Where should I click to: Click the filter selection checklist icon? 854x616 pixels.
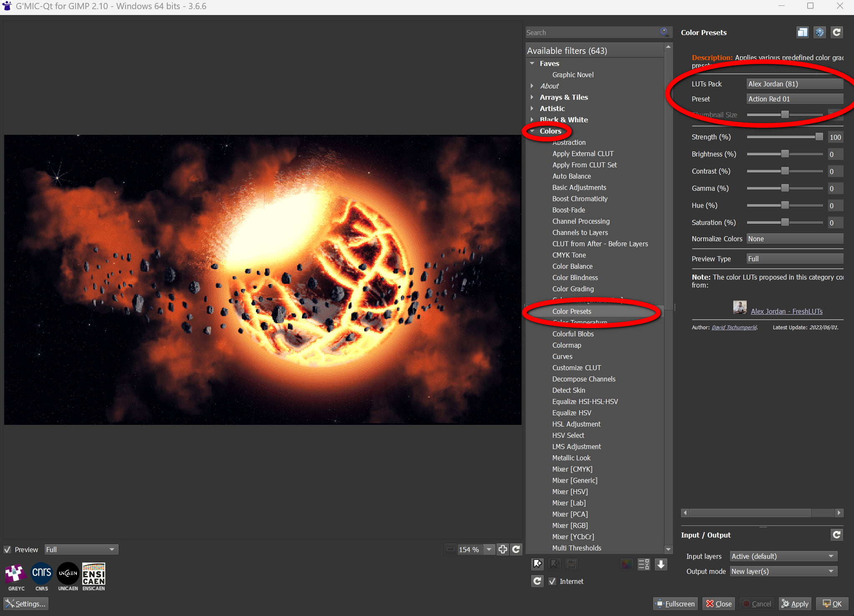pos(644,564)
